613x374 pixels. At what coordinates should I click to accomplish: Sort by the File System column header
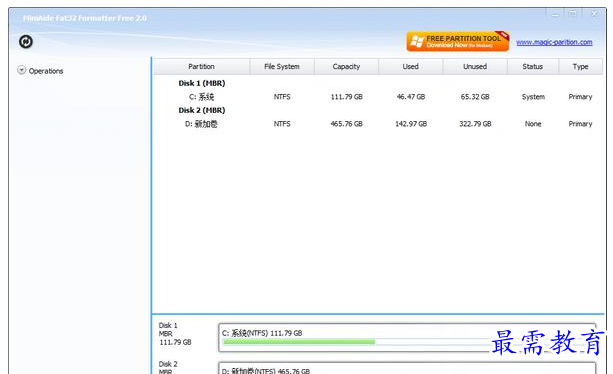(282, 66)
